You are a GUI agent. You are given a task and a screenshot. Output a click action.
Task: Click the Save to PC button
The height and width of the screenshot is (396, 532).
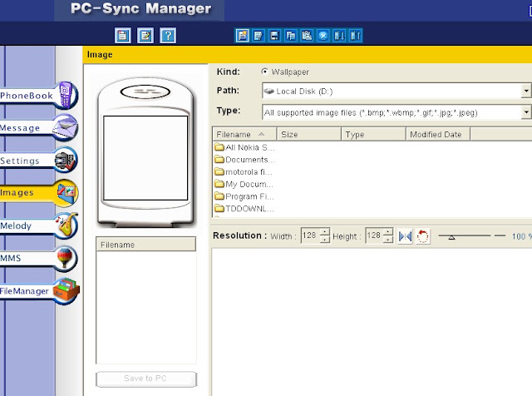tap(146, 379)
